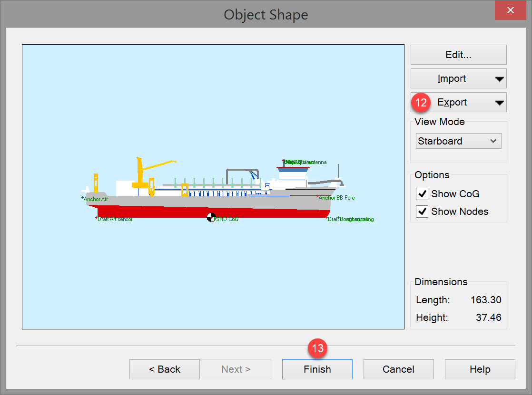This screenshot has height=395, width=532.
Task: Cancel the Object Shape dialog
Action: 399,369
